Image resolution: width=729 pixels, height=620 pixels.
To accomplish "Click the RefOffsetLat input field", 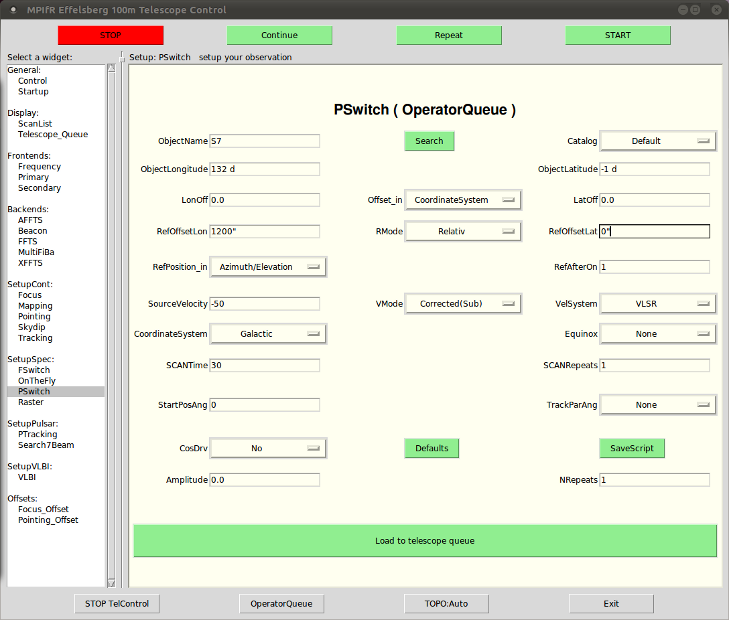I will pos(655,231).
